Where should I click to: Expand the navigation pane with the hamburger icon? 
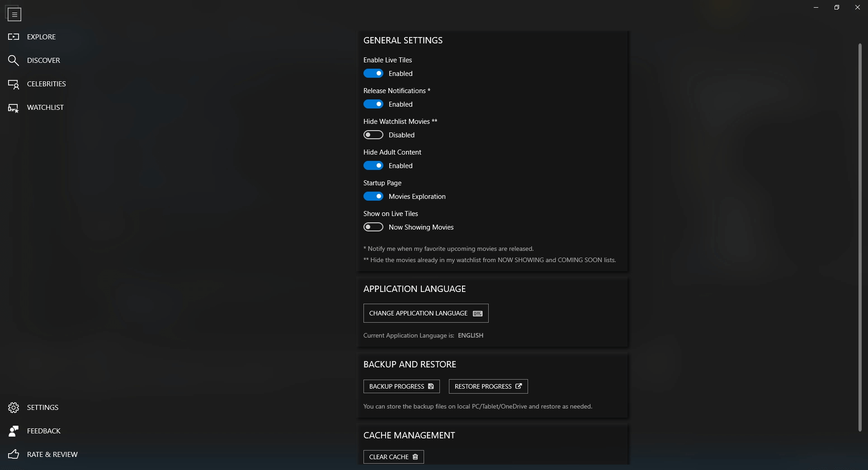click(14, 14)
